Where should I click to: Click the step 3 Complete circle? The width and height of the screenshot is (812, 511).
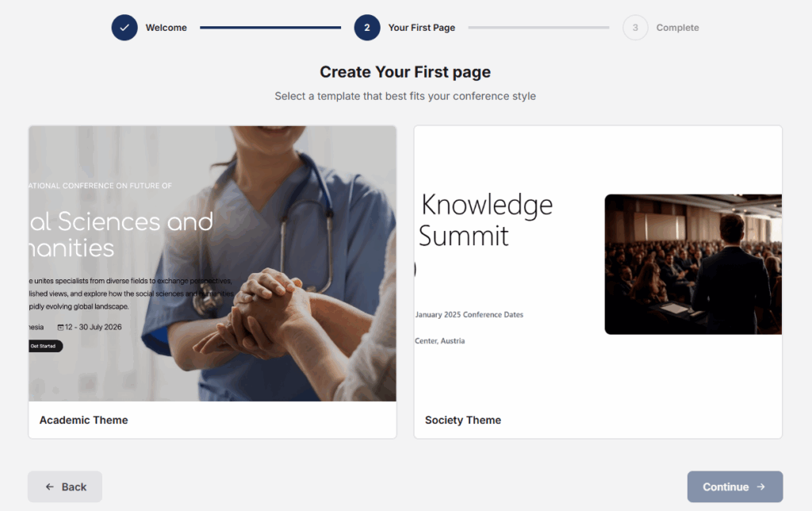[635, 28]
